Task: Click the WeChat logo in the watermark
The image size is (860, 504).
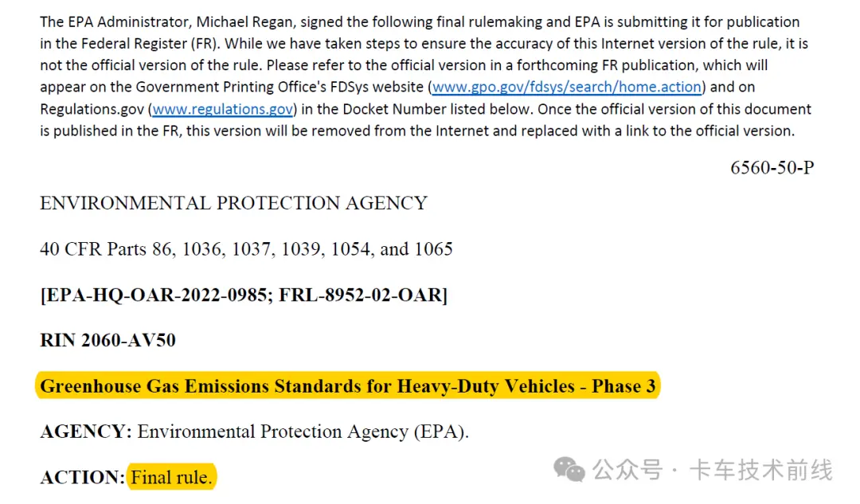Action: click(x=569, y=470)
